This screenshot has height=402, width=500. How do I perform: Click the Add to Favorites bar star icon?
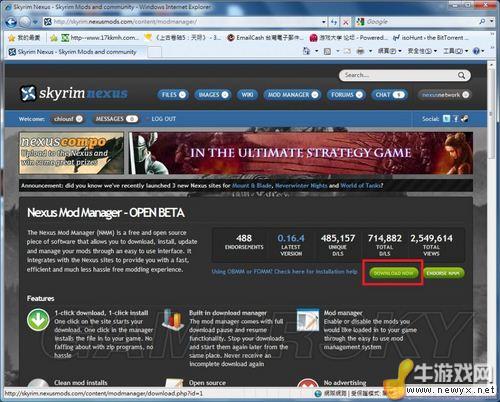54,38
